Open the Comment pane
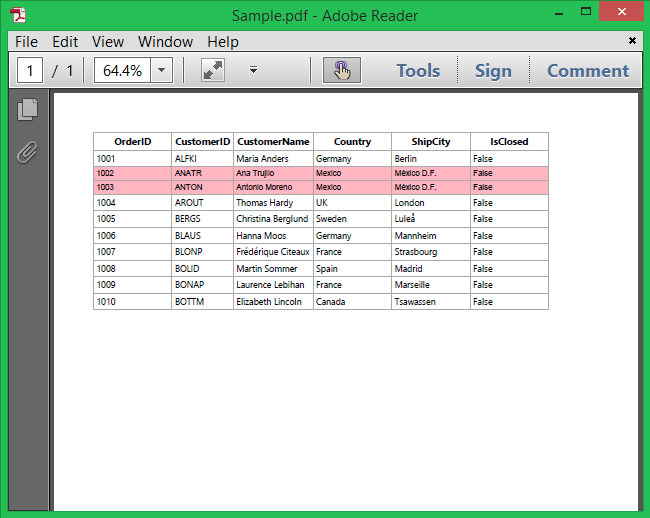This screenshot has height=518, width=650. pos(588,70)
